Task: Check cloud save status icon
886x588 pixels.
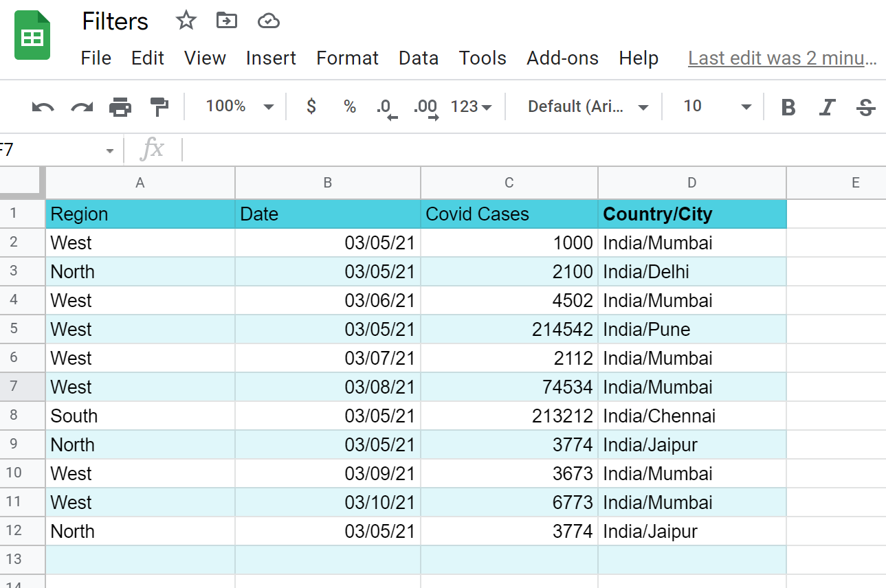Action: [268, 21]
